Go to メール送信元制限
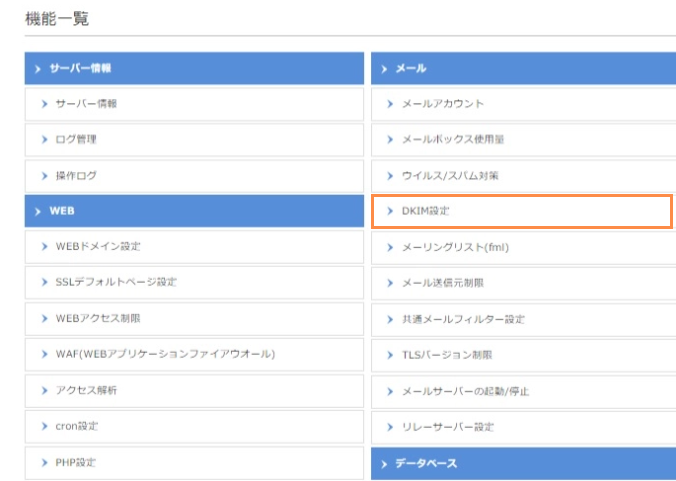This screenshot has width=676, height=481. tap(523, 284)
